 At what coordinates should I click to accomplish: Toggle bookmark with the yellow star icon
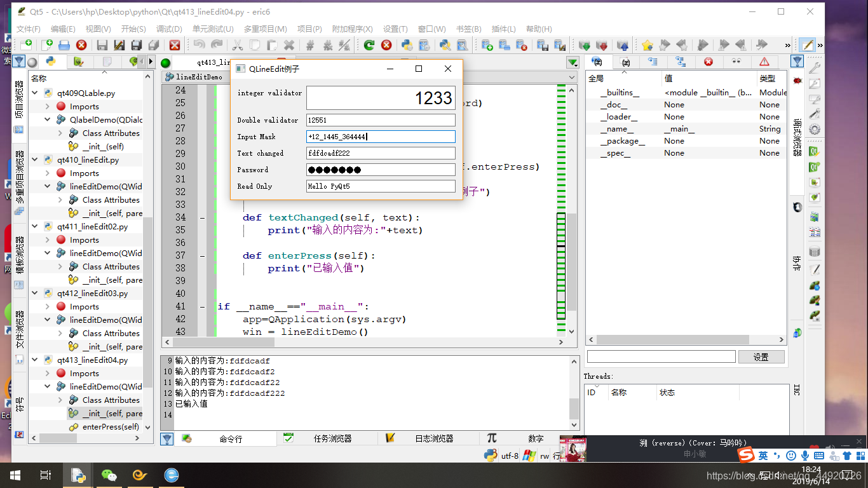(x=647, y=44)
